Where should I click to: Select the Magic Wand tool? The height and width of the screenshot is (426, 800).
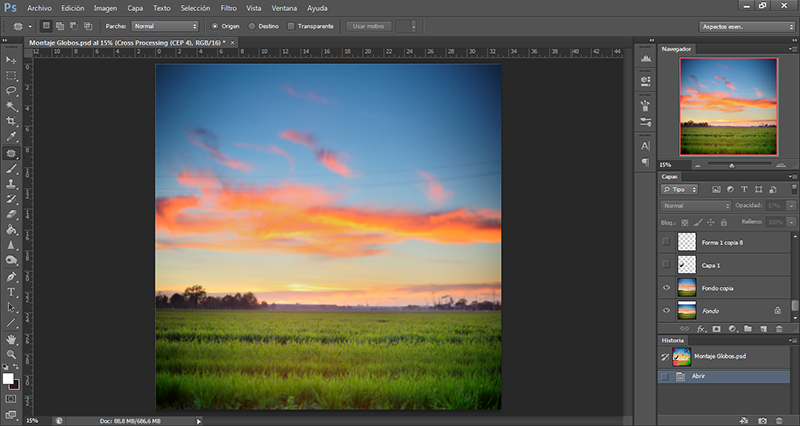pyautogui.click(x=11, y=106)
